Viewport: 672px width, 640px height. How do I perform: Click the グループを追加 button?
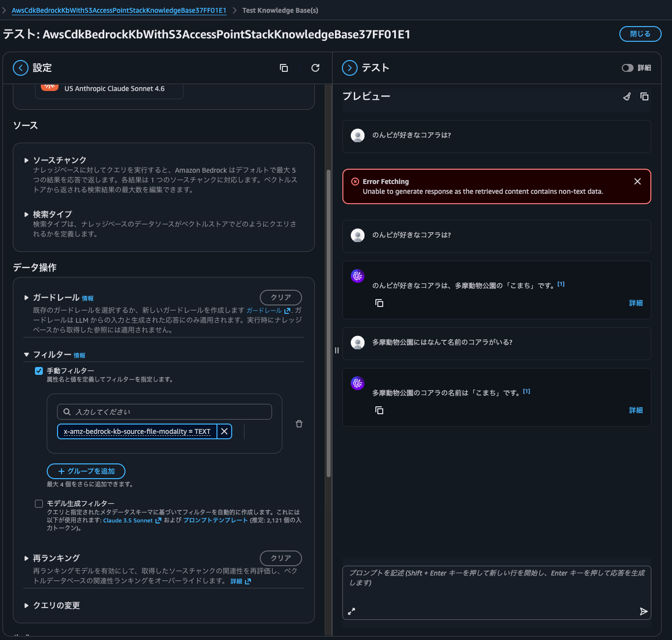(86, 471)
